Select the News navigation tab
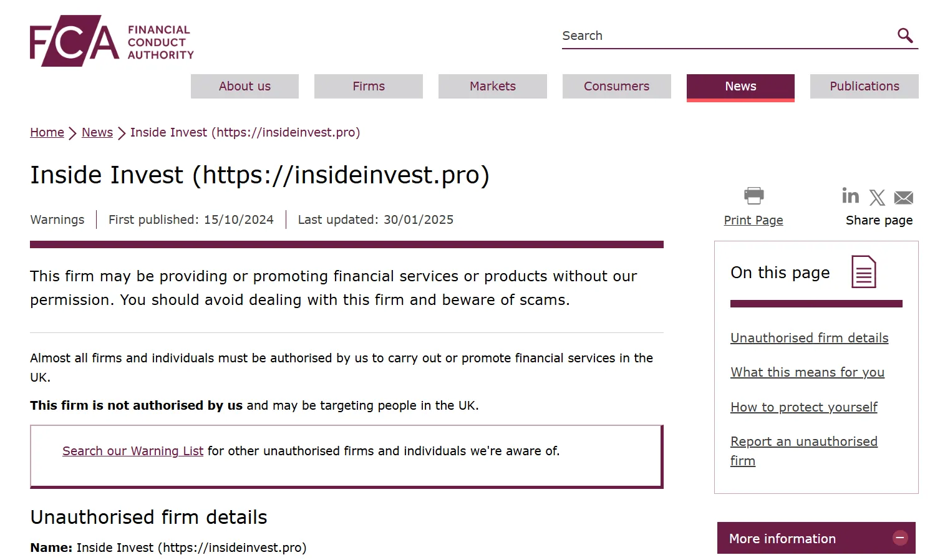The height and width of the screenshot is (560, 935). (740, 87)
